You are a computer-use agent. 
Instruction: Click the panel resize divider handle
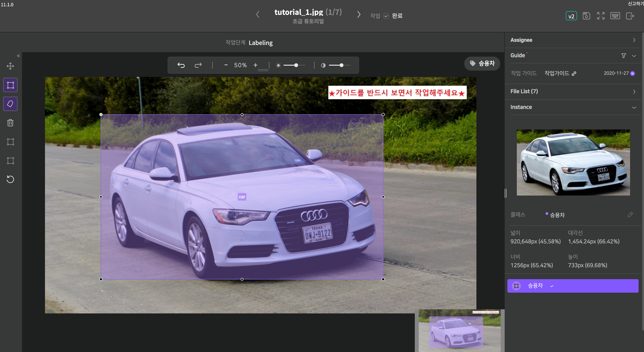pyautogui.click(x=506, y=193)
